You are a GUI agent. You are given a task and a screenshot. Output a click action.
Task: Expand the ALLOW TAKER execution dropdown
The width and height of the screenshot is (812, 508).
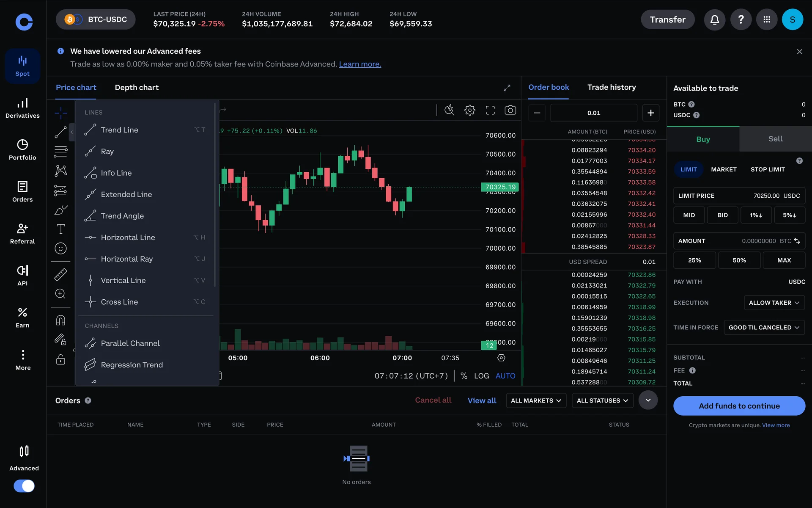pyautogui.click(x=774, y=303)
